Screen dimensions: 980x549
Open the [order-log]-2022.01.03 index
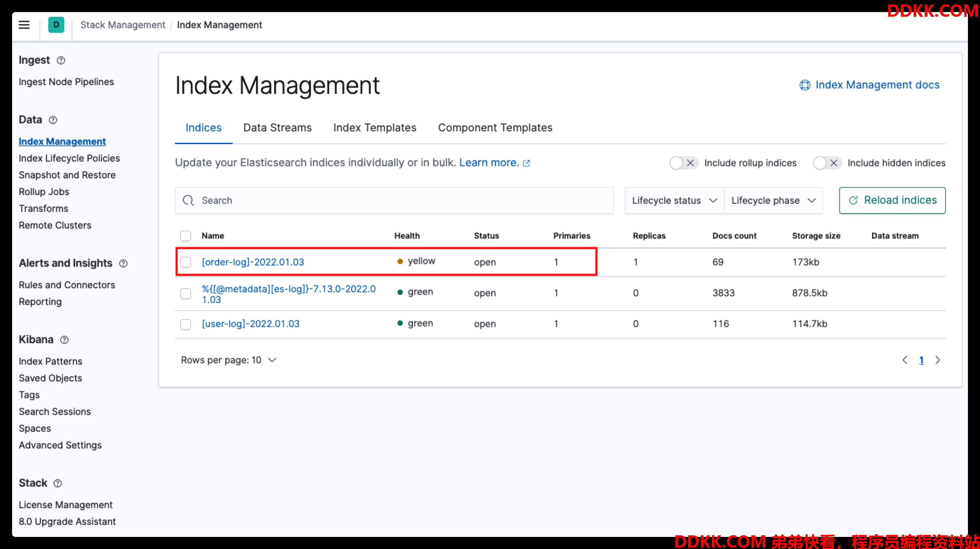[x=253, y=262]
